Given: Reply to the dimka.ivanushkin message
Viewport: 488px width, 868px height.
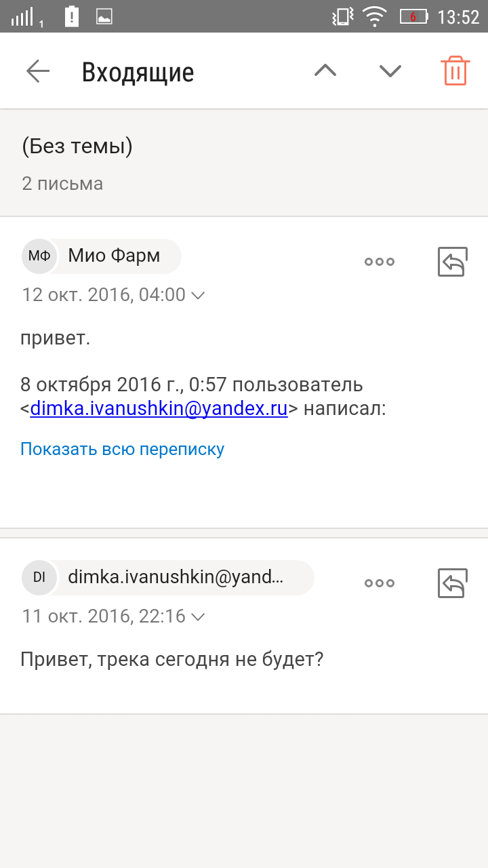Looking at the screenshot, I should point(452,583).
